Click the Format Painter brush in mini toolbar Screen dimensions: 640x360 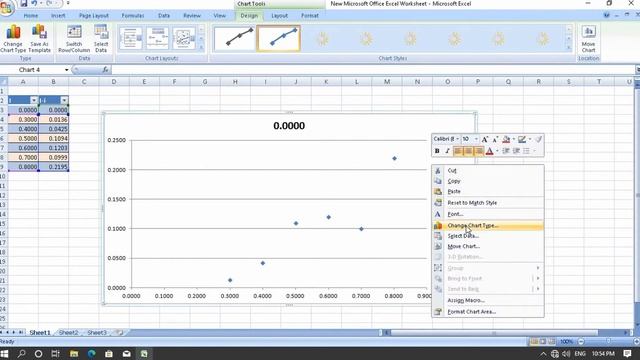point(539,140)
